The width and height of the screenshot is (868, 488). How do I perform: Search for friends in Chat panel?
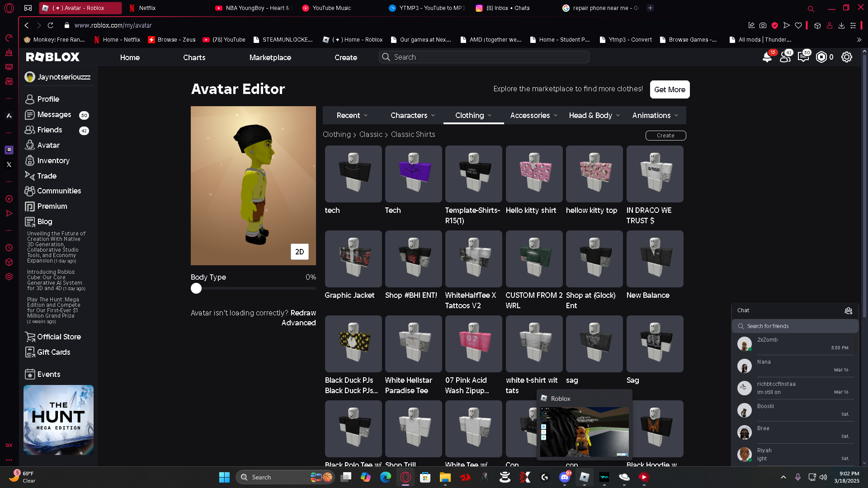pos(795,326)
